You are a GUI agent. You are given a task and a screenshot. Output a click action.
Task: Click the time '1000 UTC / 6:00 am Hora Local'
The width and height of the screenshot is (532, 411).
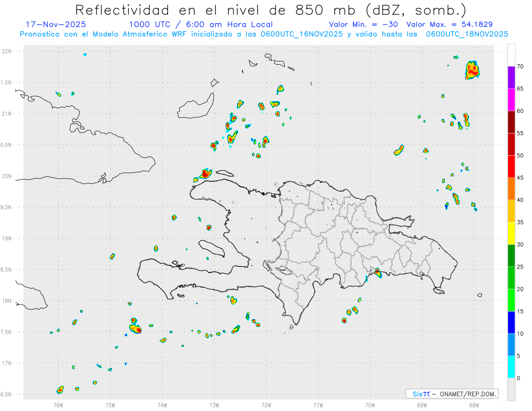pos(201,24)
